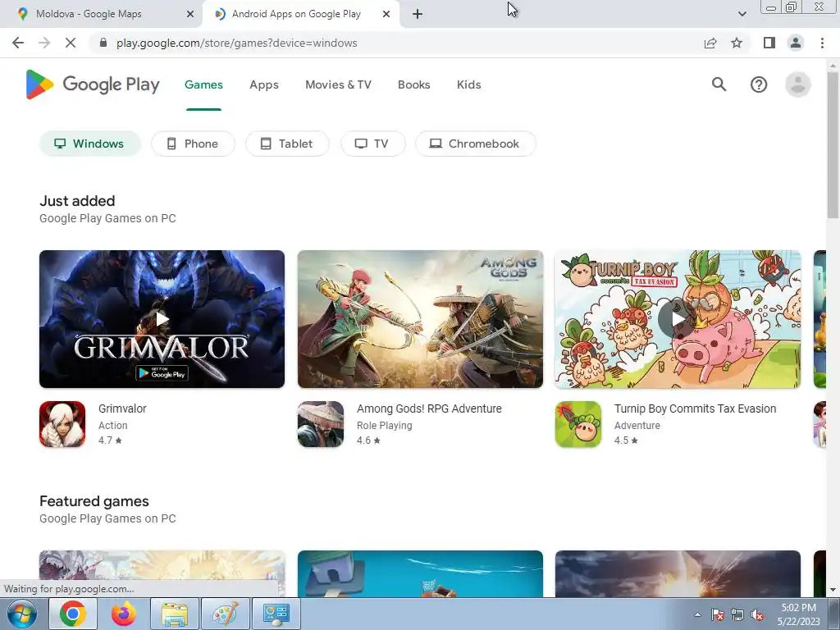This screenshot has width=840, height=630.
Task: Click the Google Play logo
Action: pyautogui.click(x=93, y=84)
